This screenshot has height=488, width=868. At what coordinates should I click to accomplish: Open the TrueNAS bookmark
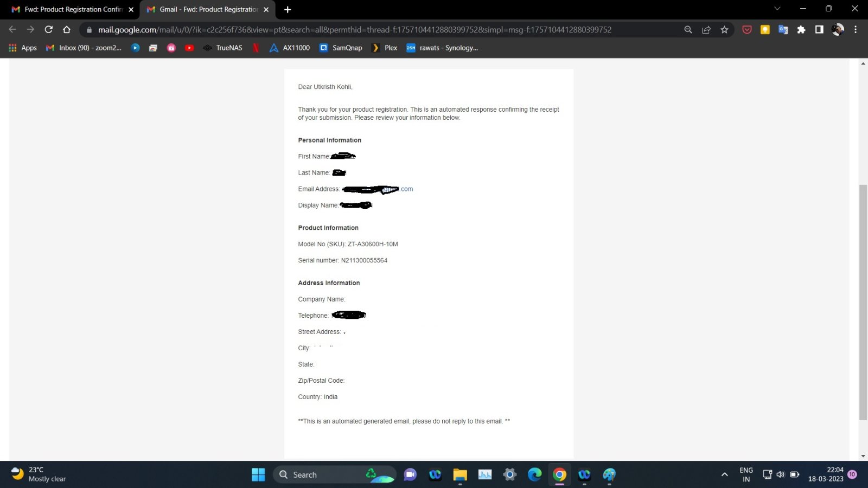pyautogui.click(x=223, y=48)
